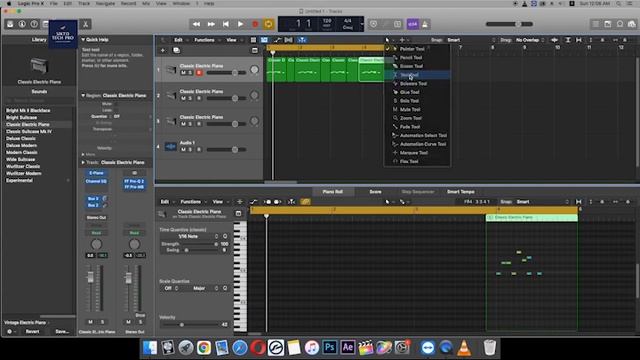Toggle the purple Count-in button

click(413, 24)
